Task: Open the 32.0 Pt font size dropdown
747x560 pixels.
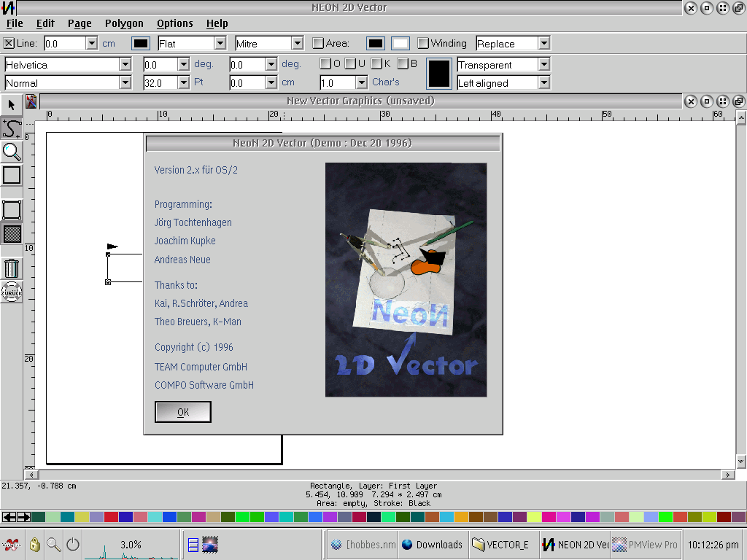Action: (183, 83)
